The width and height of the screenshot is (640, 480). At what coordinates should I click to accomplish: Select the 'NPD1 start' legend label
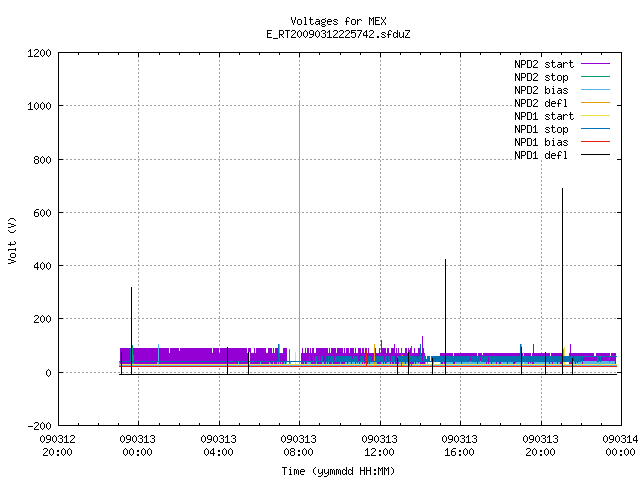pyautogui.click(x=544, y=116)
